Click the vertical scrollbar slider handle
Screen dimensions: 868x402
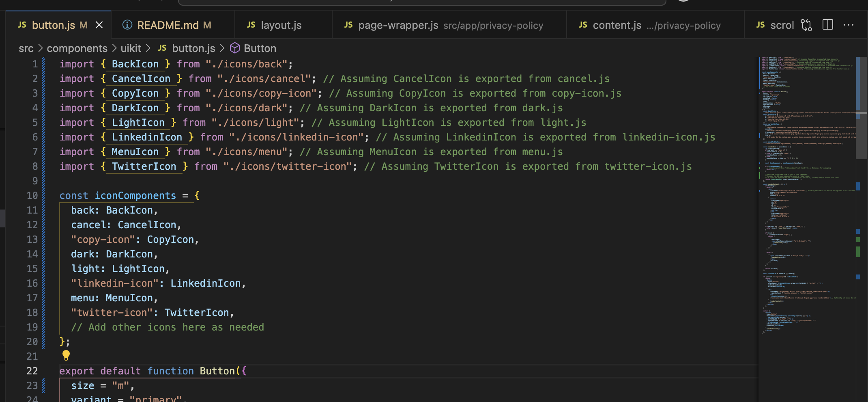(862, 108)
